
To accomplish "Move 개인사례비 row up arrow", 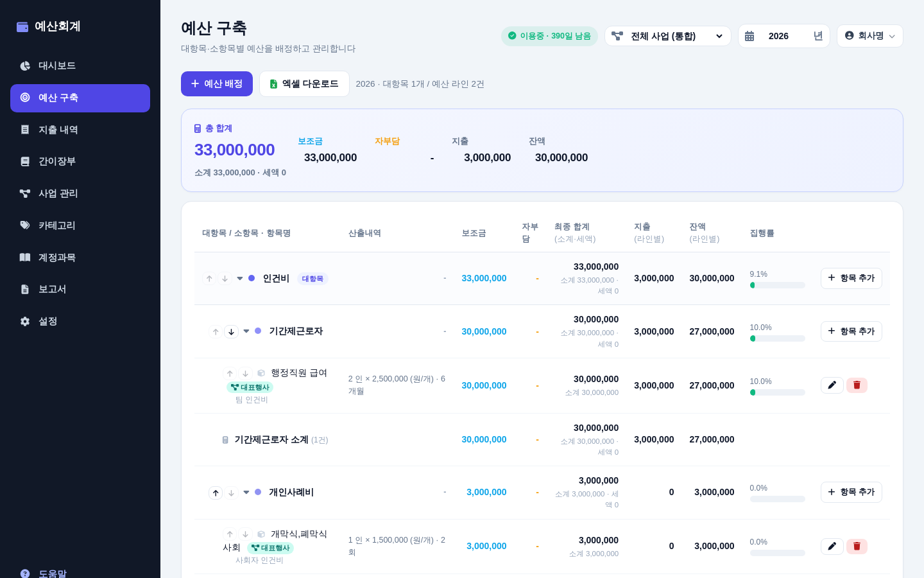I will [x=216, y=493].
